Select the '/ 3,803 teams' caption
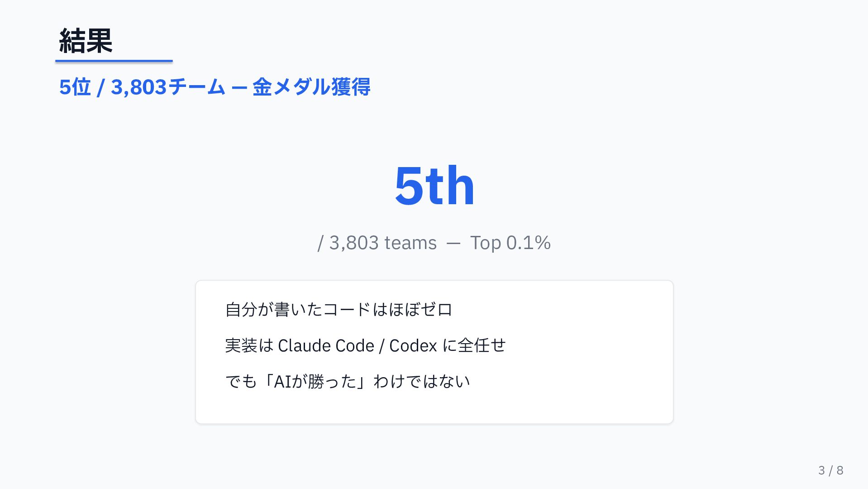 (377, 243)
